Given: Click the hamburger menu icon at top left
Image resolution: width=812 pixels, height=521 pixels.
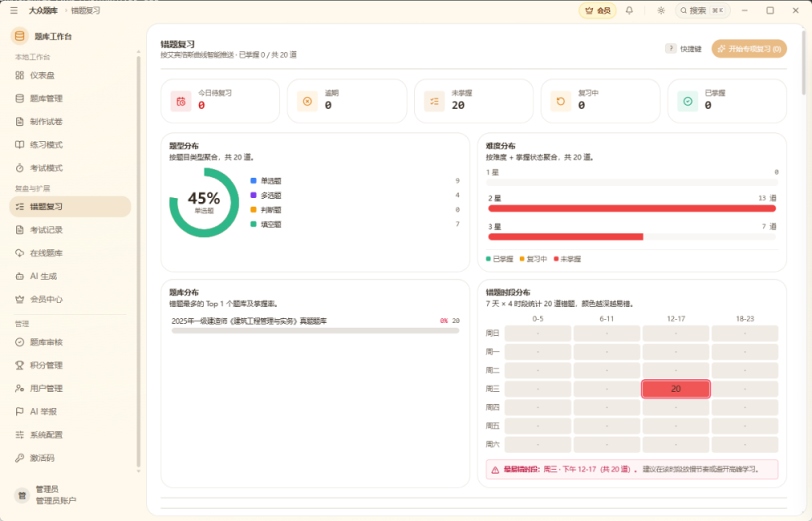Looking at the screenshot, I should 14,11.
